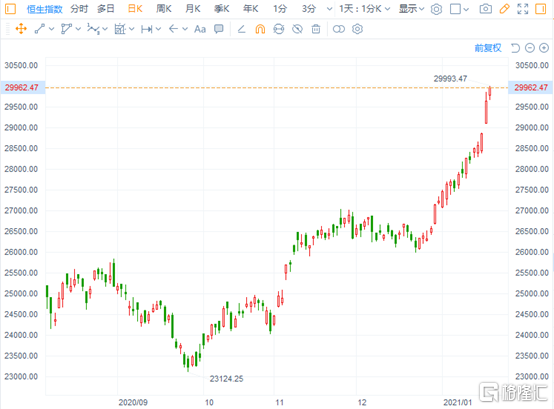Select the Aa text annotation tool
The image size is (554, 409).
point(200,29)
